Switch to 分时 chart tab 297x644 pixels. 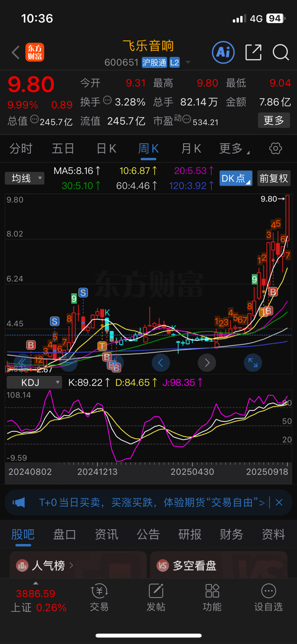(21, 148)
